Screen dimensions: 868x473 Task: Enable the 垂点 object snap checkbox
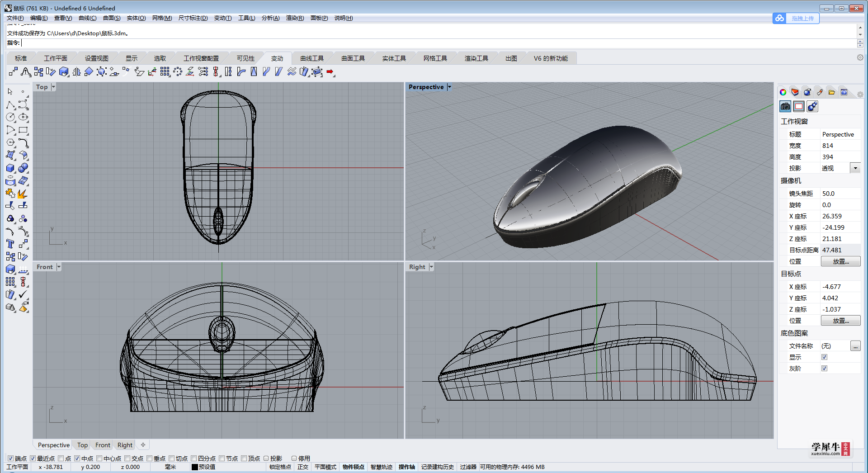click(149, 458)
